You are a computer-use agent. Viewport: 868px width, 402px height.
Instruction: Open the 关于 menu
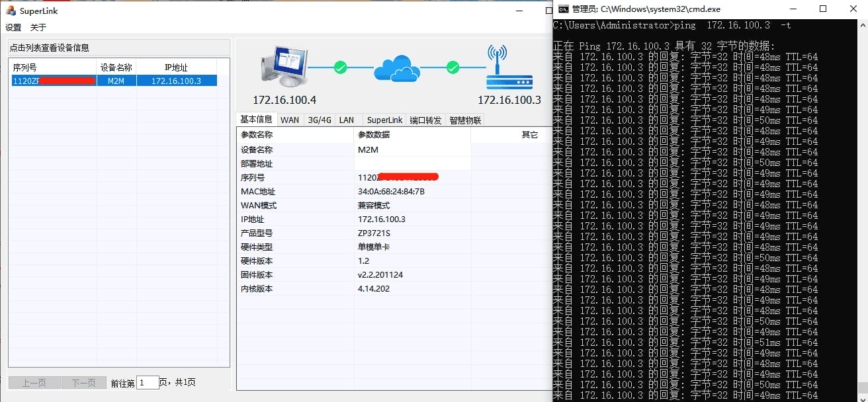(x=38, y=27)
